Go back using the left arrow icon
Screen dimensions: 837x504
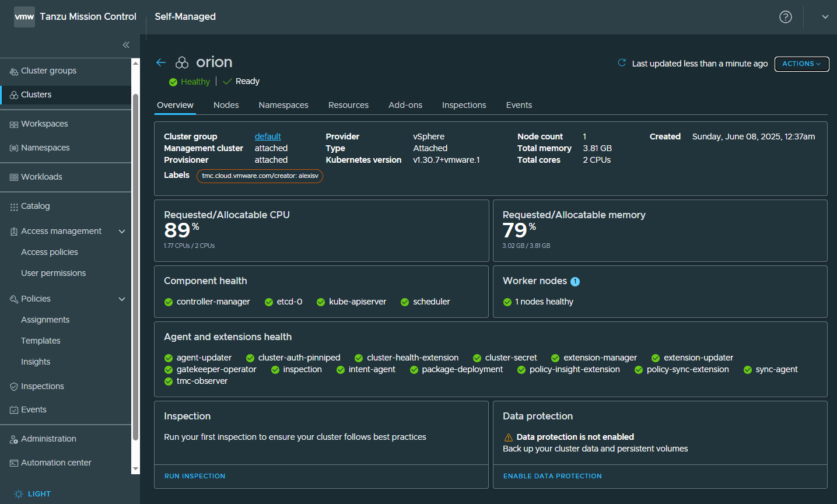(161, 62)
